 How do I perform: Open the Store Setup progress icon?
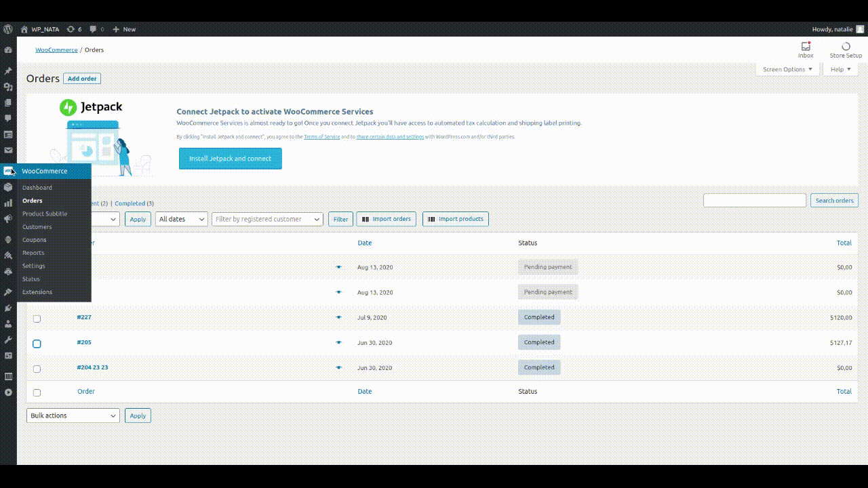click(x=846, y=47)
